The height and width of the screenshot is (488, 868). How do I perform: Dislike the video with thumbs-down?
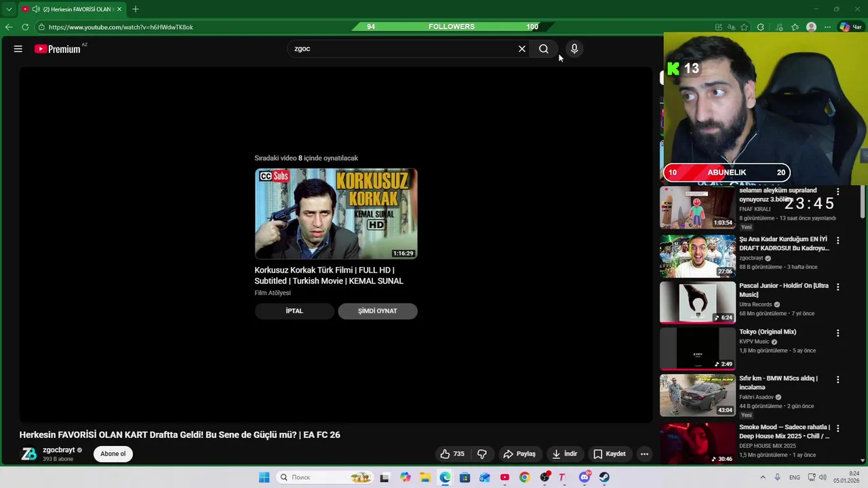tap(482, 454)
